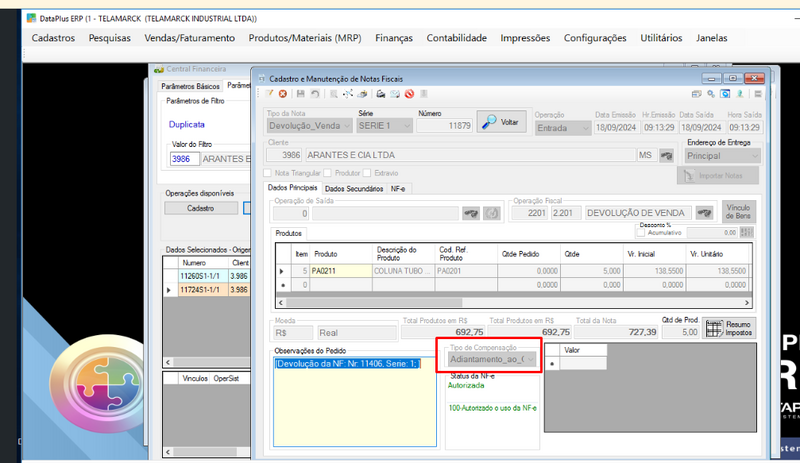
Task: Click the Duplicata link in Central Financeira
Action: (187, 125)
